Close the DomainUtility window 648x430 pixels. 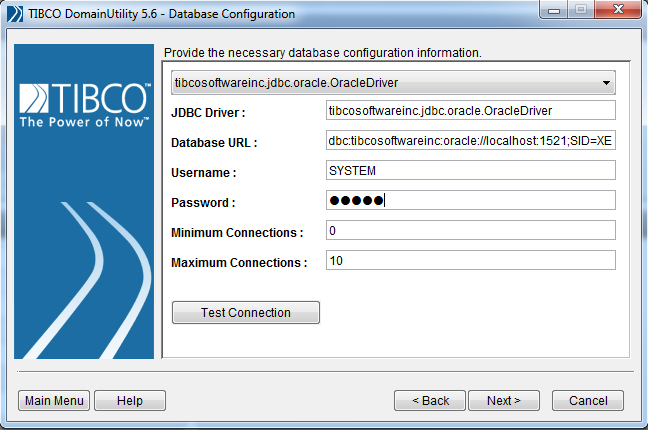click(x=618, y=10)
